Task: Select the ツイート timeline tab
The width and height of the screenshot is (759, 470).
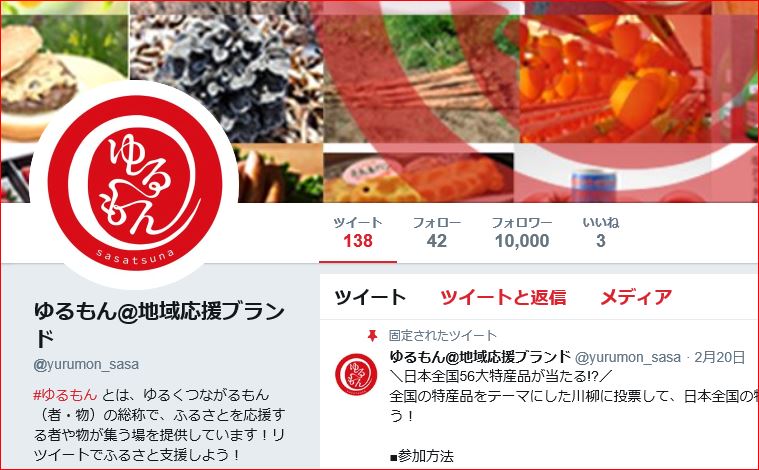Action: click(x=370, y=297)
